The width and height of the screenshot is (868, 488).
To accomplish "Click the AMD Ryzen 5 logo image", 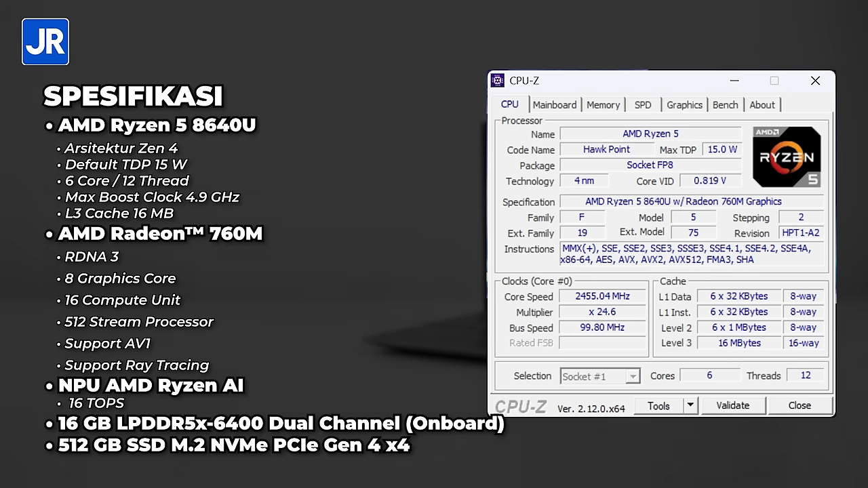I will pos(786,156).
